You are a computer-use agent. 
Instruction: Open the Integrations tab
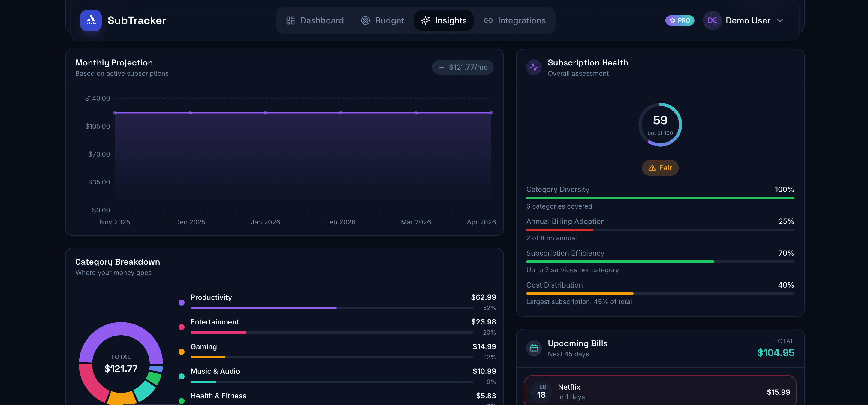click(515, 20)
